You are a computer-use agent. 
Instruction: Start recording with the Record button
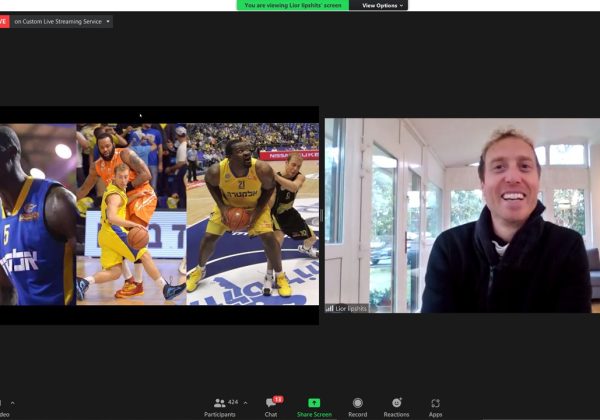(x=357, y=407)
